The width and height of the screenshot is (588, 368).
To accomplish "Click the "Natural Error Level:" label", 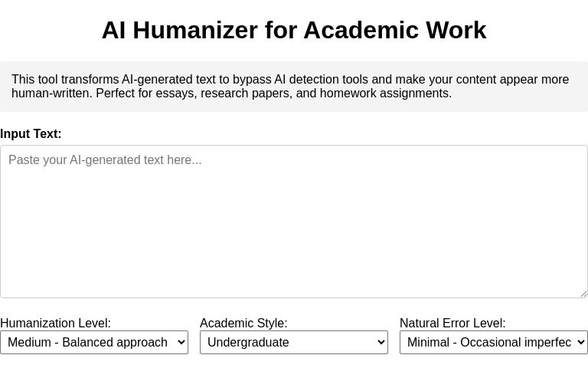I will (x=452, y=324).
